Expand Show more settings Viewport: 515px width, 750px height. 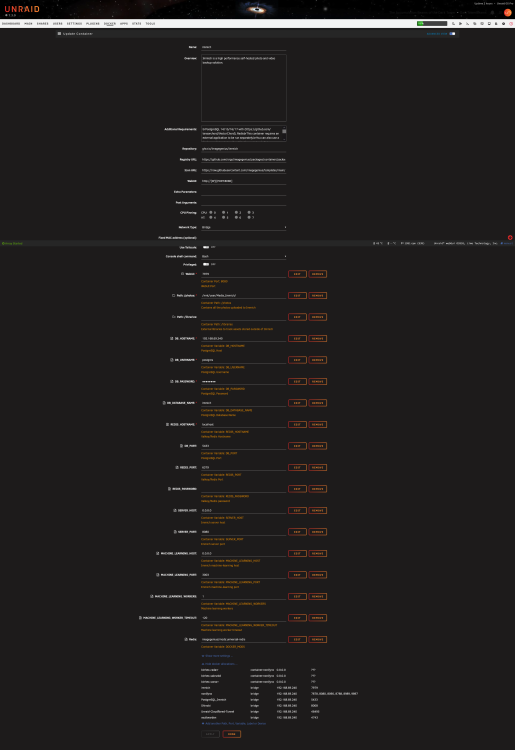click(x=217, y=656)
